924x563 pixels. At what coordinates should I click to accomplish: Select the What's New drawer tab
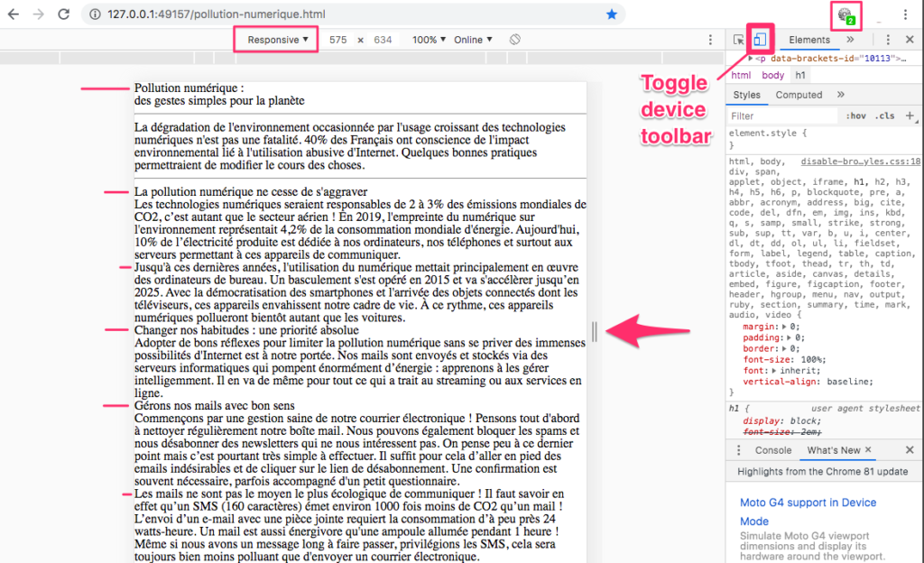pos(834,450)
